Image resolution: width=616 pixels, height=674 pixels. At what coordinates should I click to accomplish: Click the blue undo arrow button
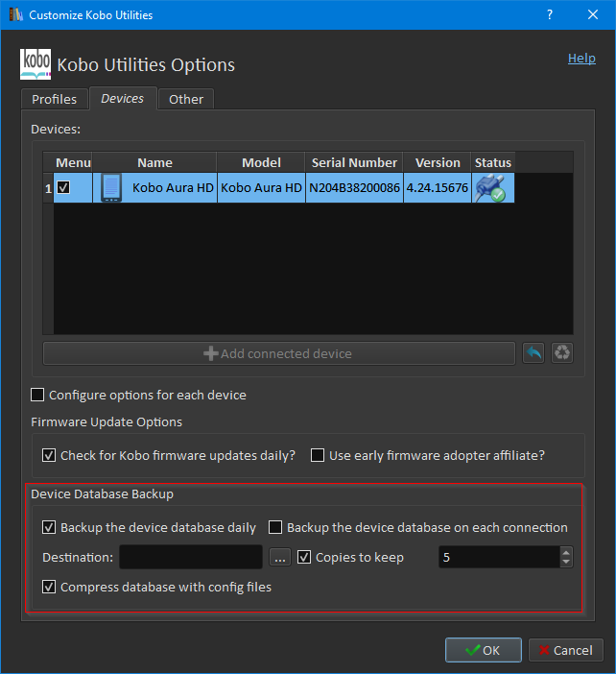(x=533, y=353)
